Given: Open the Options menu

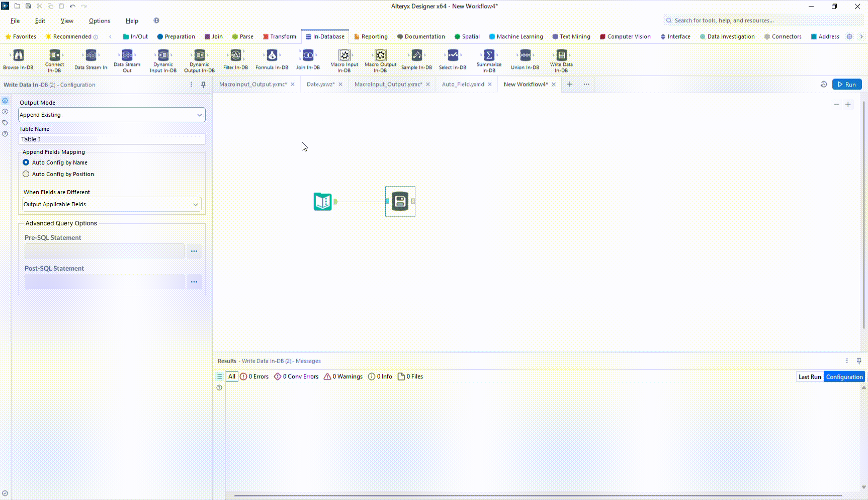Looking at the screenshot, I should click(x=99, y=21).
